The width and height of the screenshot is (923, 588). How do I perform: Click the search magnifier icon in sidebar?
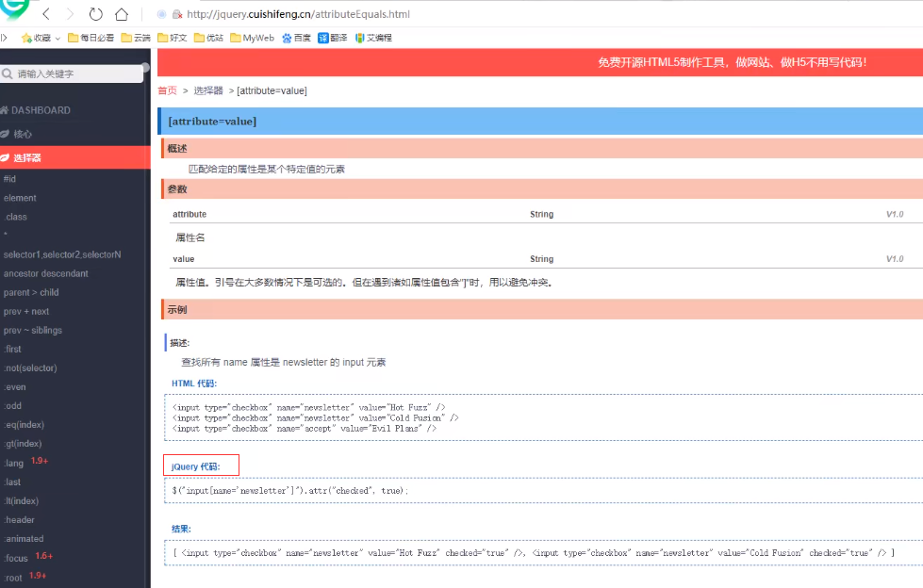[8, 73]
